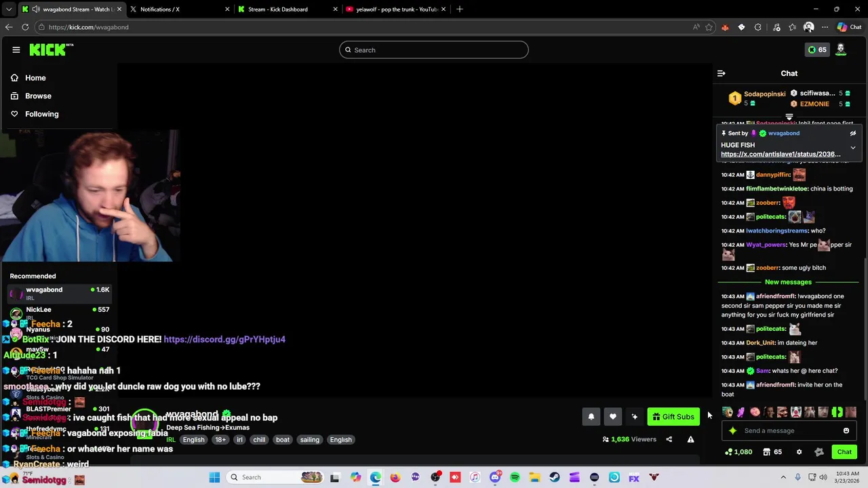Click dannypiffin username in chat
This screenshot has height=488, width=868.
click(x=773, y=175)
